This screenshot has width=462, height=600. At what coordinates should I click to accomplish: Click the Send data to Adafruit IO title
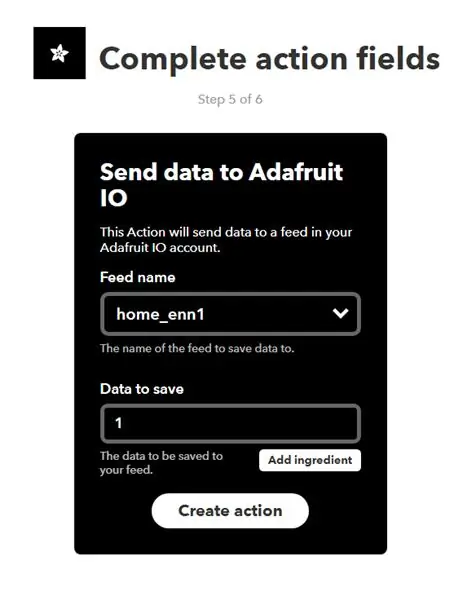click(222, 184)
